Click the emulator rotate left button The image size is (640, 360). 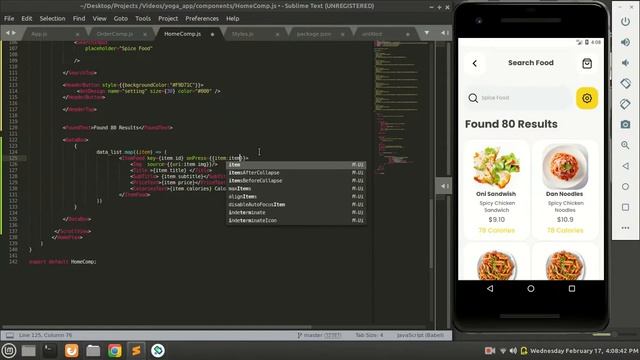(625, 83)
